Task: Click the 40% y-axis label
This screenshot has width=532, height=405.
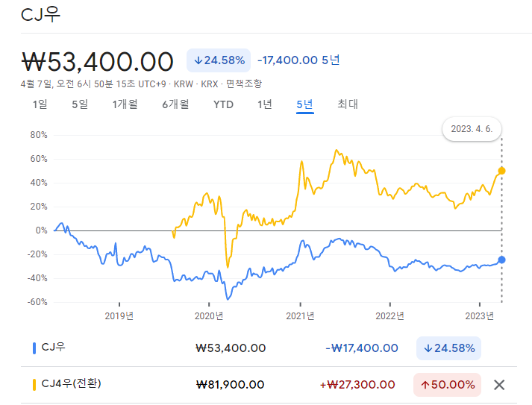Action: (x=39, y=183)
